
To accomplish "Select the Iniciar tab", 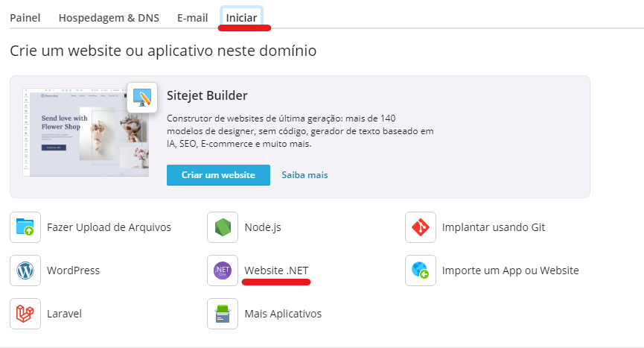I will (241, 18).
